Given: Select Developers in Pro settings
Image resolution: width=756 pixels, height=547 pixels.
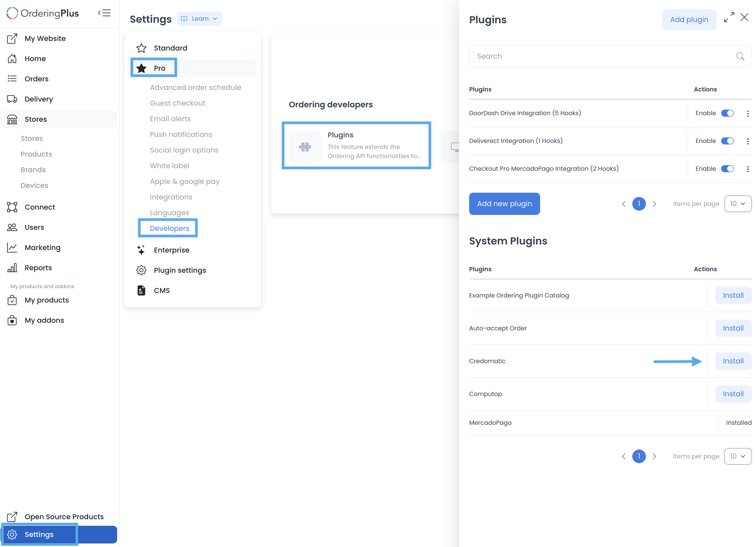Looking at the screenshot, I should coord(169,228).
